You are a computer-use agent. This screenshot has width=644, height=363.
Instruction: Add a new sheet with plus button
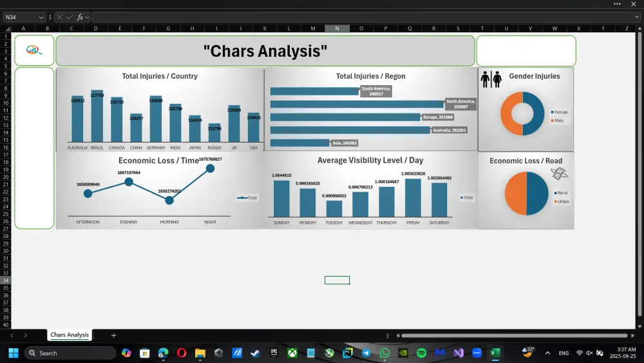click(x=114, y=335)
